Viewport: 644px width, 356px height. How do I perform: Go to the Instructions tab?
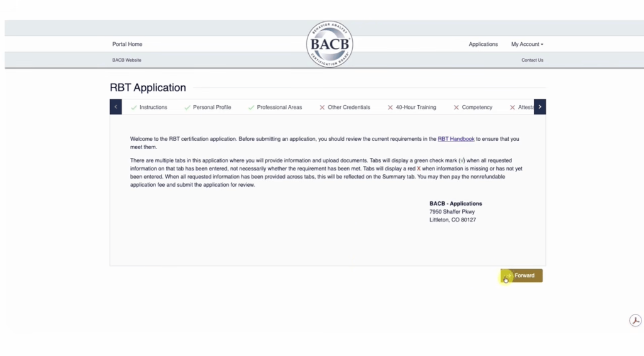click(x=148, y=107)
